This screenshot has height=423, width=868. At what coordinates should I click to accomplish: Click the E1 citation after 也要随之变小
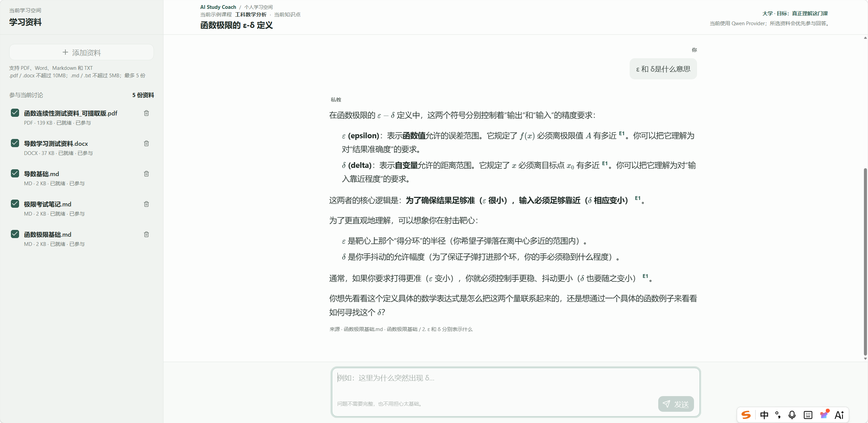pos(645,276)
